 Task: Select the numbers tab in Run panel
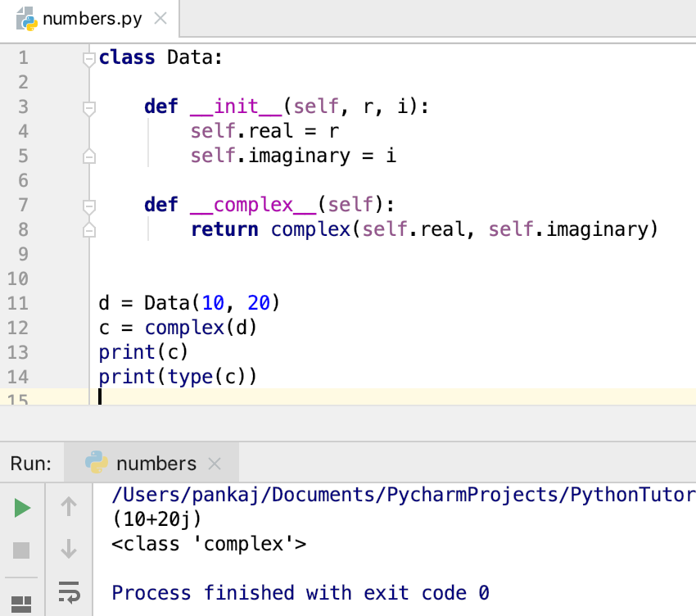[156, 464]
